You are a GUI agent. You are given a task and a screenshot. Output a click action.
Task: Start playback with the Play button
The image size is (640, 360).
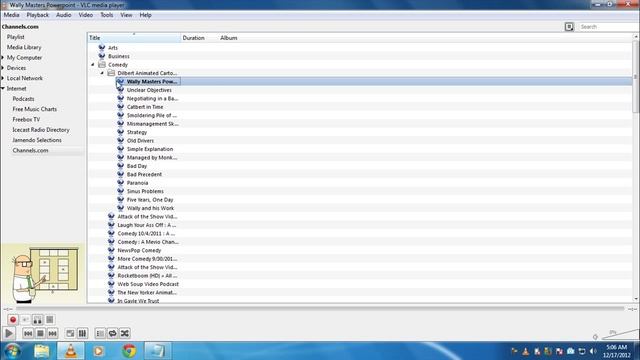tap(9, 333)
